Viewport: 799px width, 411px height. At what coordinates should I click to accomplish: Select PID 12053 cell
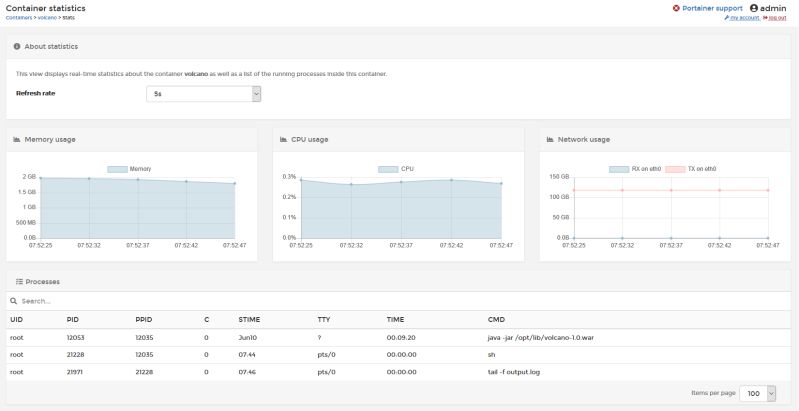pyautogui.click(x=75, y=338)
